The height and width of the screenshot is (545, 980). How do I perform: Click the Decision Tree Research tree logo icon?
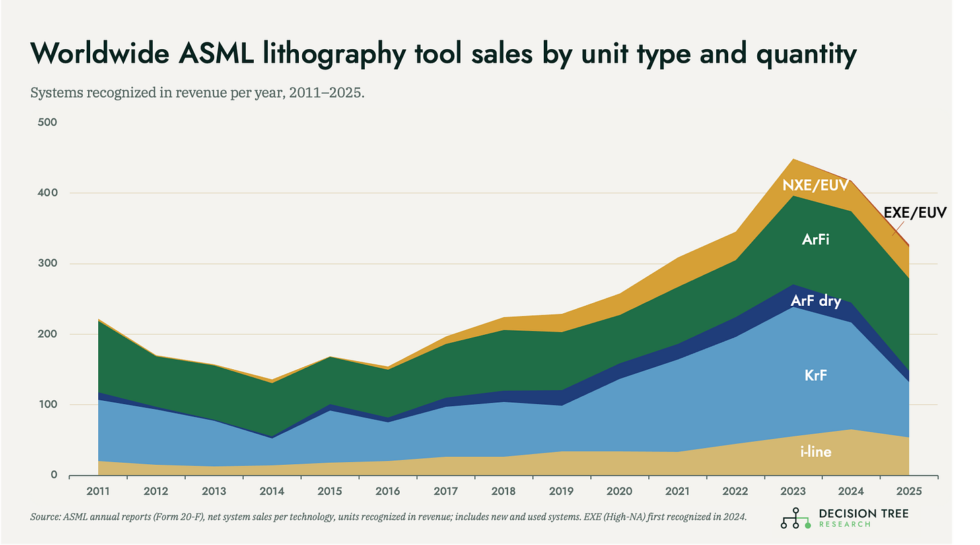point(797,517)
